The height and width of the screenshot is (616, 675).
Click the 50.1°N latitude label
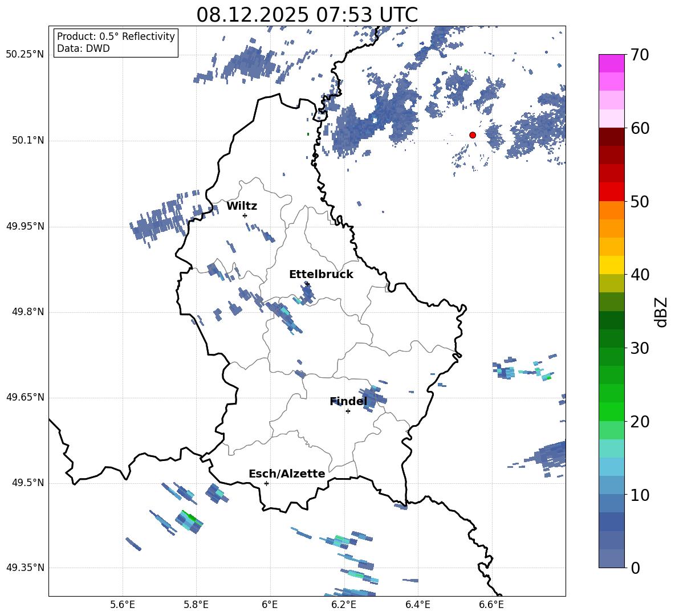click(x=28, y=140)
